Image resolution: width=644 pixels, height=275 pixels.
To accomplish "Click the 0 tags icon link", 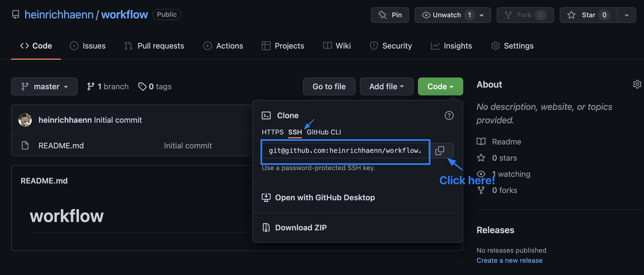I will (142, 87).
